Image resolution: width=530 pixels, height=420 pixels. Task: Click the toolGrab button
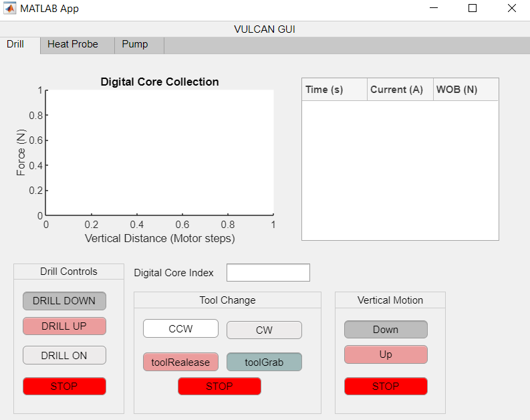264,362
